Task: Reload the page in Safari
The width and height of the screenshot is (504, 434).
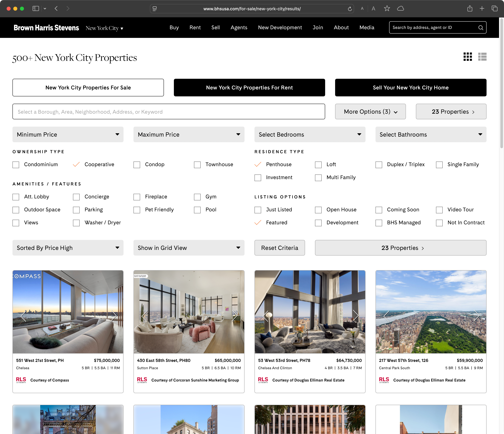Action: 350,9
